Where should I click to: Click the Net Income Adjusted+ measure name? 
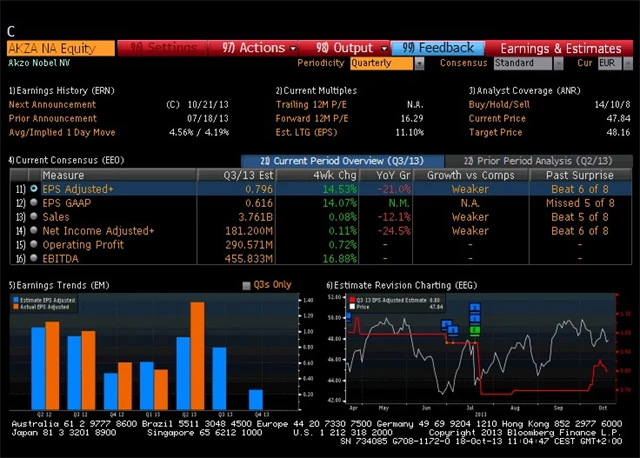98,231
